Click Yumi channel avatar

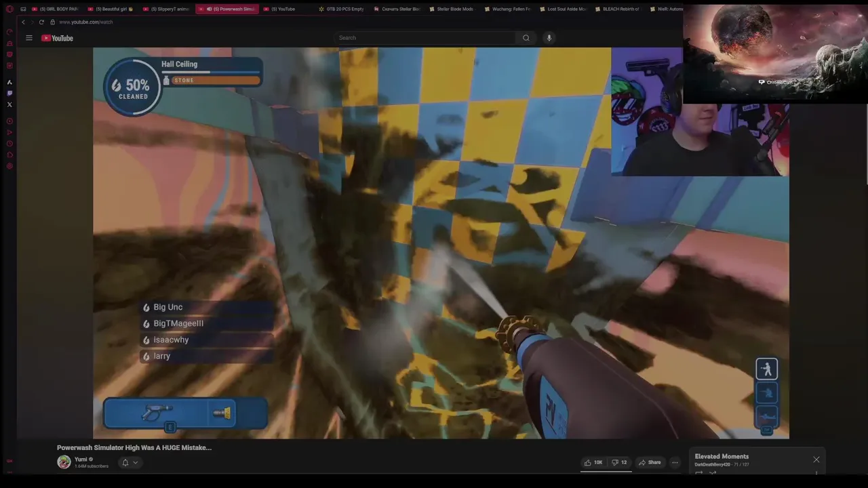tap(64, 462)
